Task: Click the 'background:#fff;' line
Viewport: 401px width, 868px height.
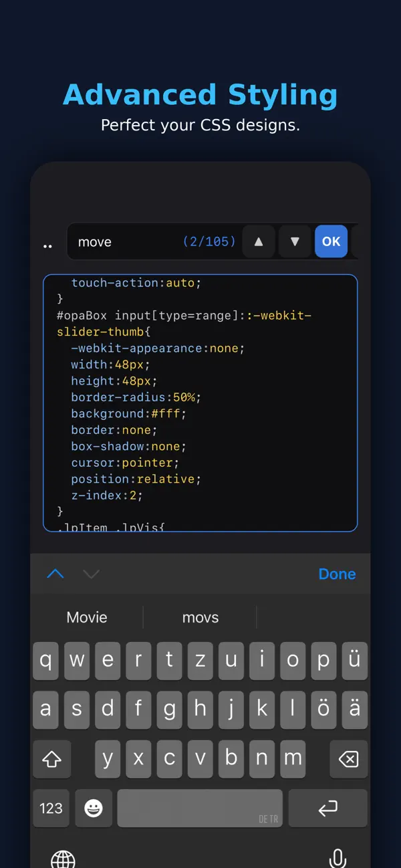Action: pyautogui.click(x=128, y=414)
